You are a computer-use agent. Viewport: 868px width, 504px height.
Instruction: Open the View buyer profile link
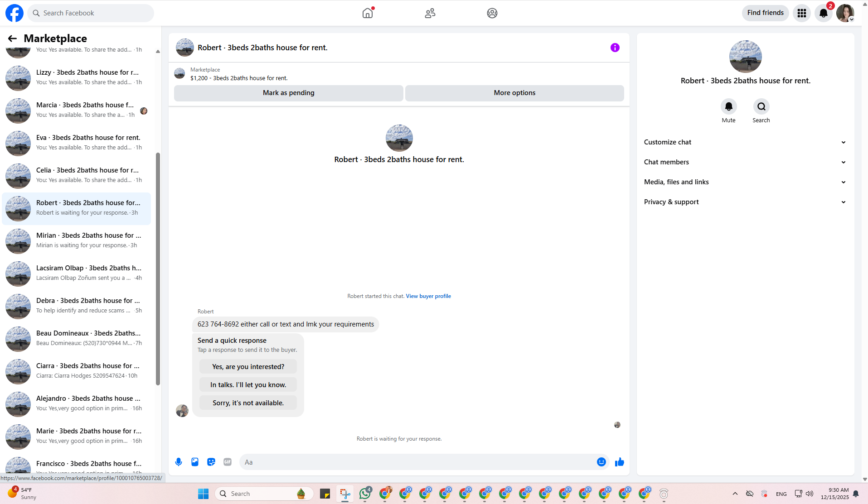click(x=428, y=296)
